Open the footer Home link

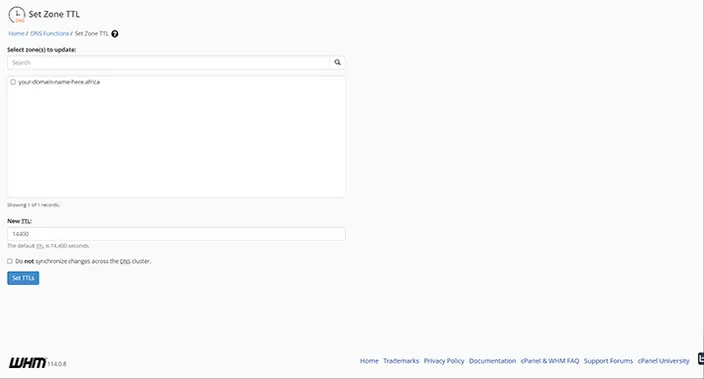[x=369, y=361]
